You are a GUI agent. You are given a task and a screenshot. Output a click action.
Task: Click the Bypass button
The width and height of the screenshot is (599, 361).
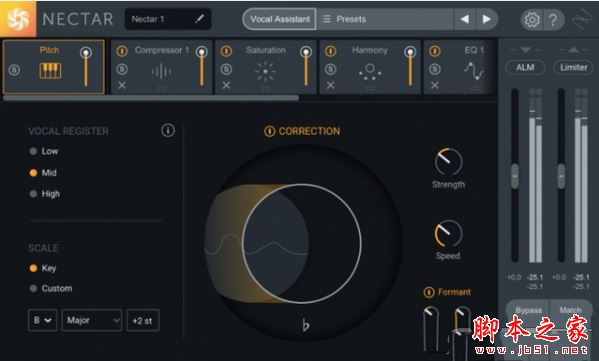[x=528, y=310]
